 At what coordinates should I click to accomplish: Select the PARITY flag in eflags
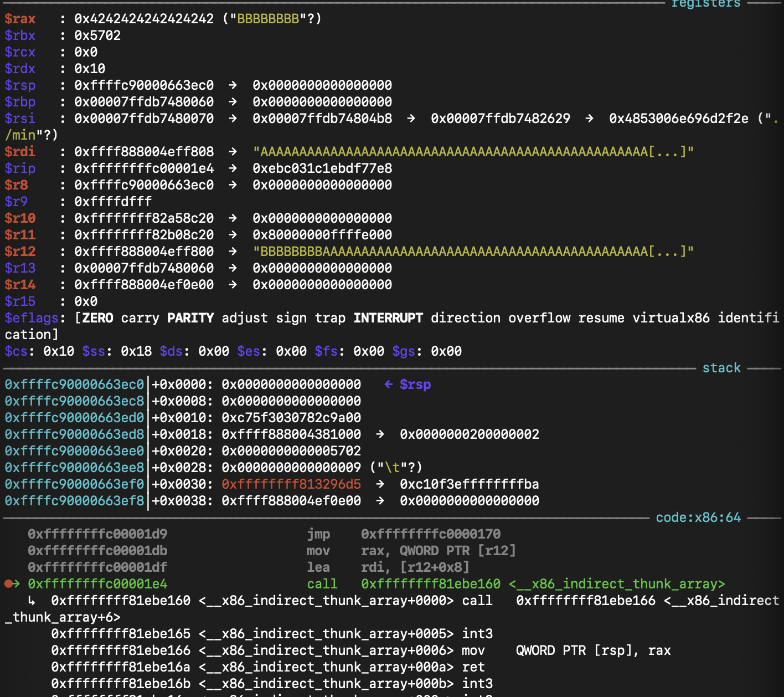click(x=190, y=318)
